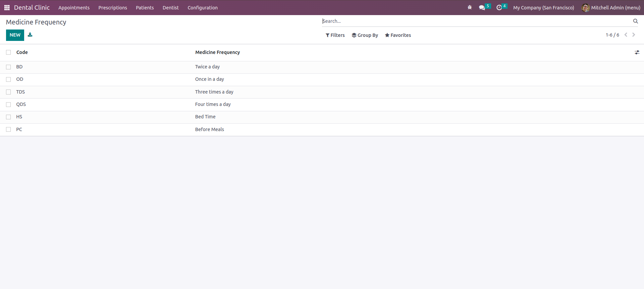Open the Appointments menu
This screenshot has width=644, height=289.
[74, 8]
